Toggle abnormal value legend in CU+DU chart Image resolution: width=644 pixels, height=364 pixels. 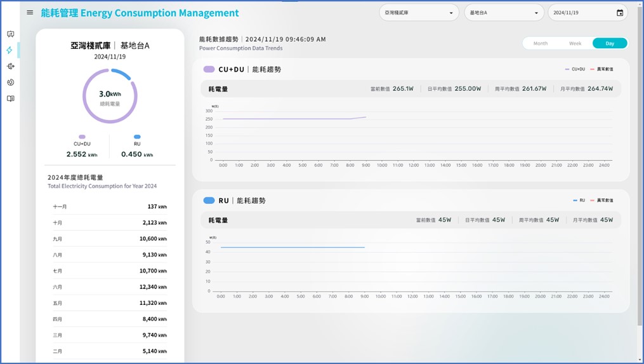(x=602, y=69)
